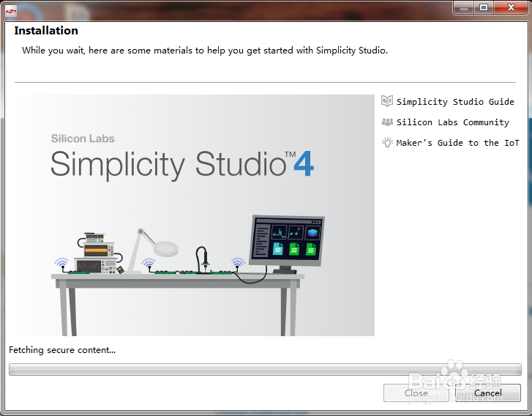Click the Cancel button
This screenshot has width=532, height=416.
click(487, 393)
